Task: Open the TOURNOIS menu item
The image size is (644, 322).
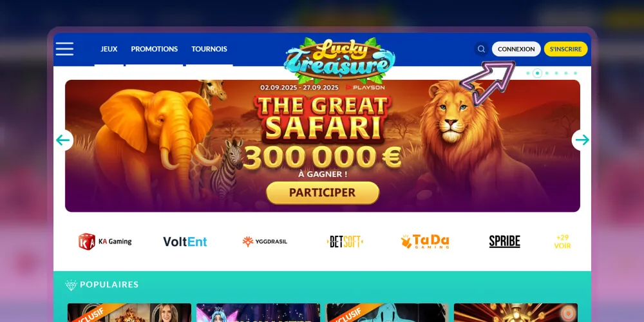Action: coord(209,49)
